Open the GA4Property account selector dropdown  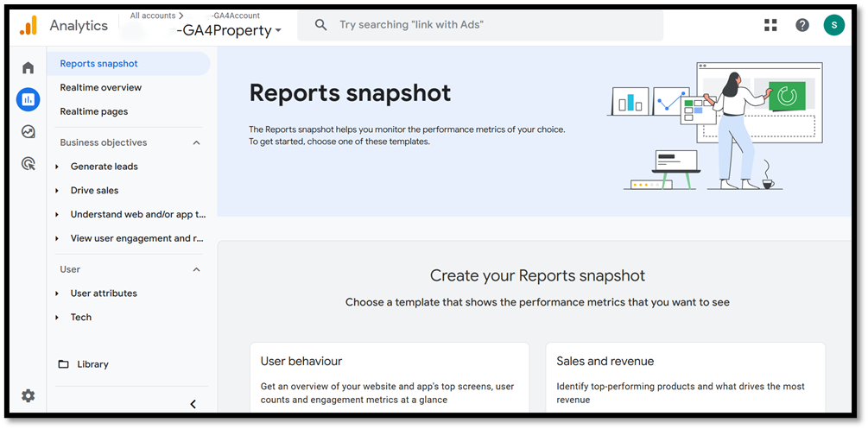coord(229,30)
